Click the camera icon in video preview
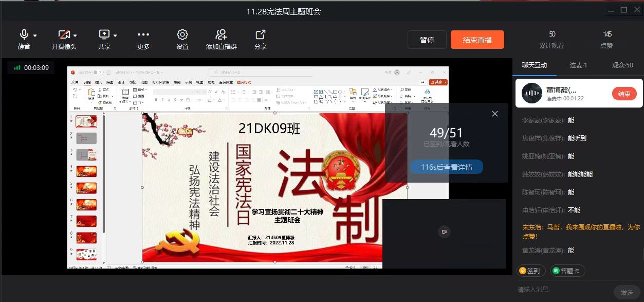The width and height of the screenshot is (644, 302). click(444, 232)
